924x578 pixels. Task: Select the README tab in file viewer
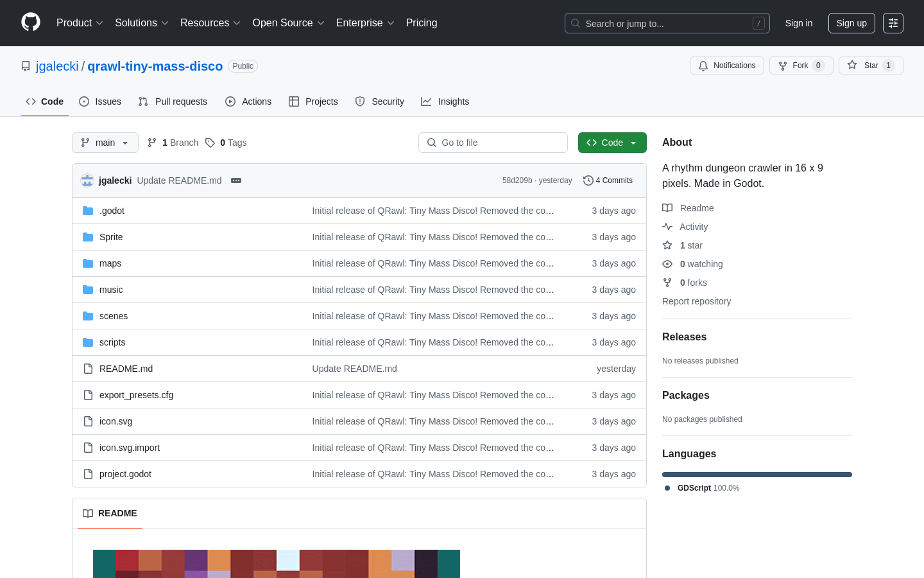[x=110, y=513]
